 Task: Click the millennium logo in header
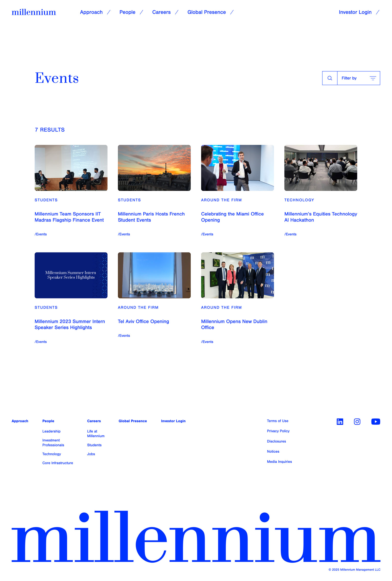[34, 12]
